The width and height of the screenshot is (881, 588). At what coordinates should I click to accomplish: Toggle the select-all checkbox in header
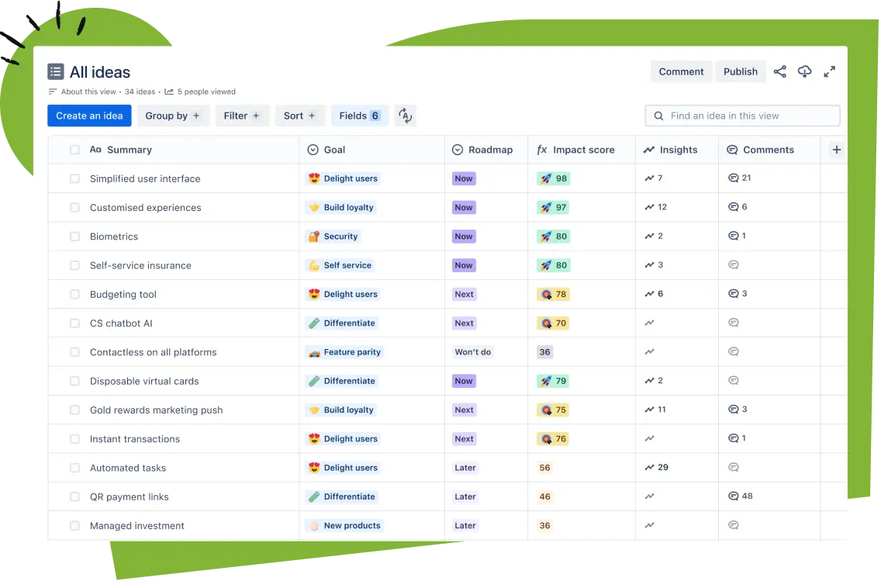[74, 150]
